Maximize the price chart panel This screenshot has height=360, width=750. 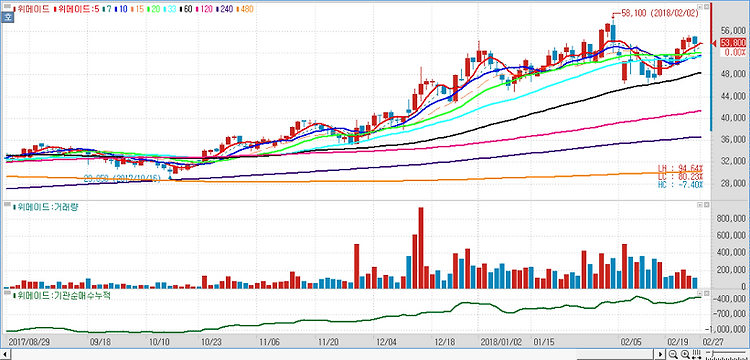click(700, 7)
